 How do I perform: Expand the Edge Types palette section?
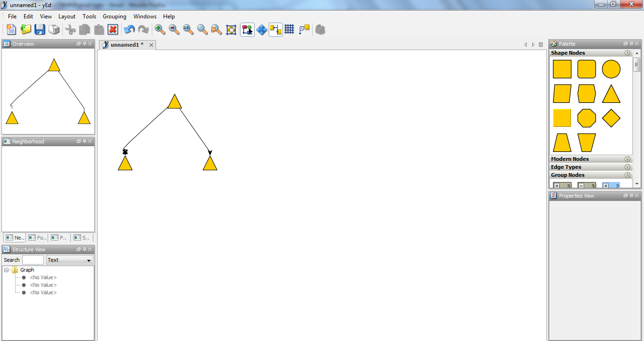(627, 167)
